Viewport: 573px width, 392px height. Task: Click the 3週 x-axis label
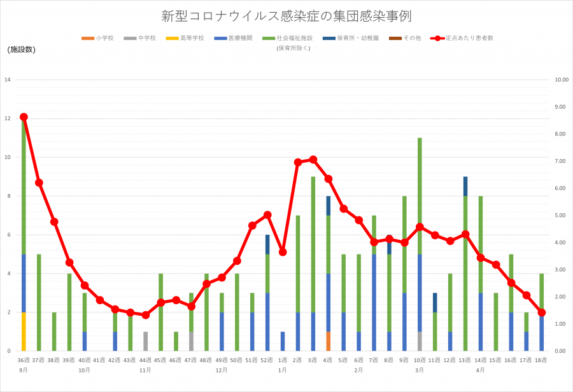click(x=313, y=360)
